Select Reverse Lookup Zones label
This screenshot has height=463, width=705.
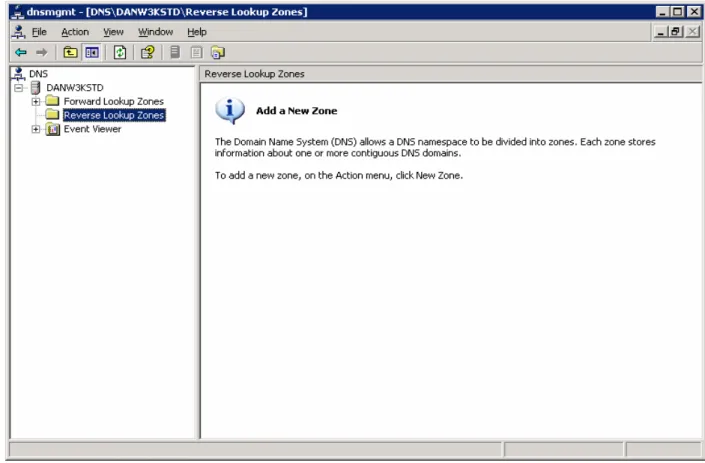[114, 116]
